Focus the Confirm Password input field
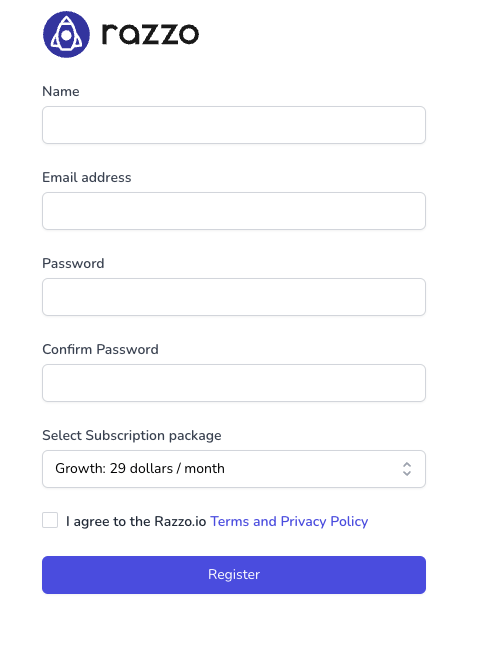The image size is (491, 647). pyautogui.click(x=234, y=383)
